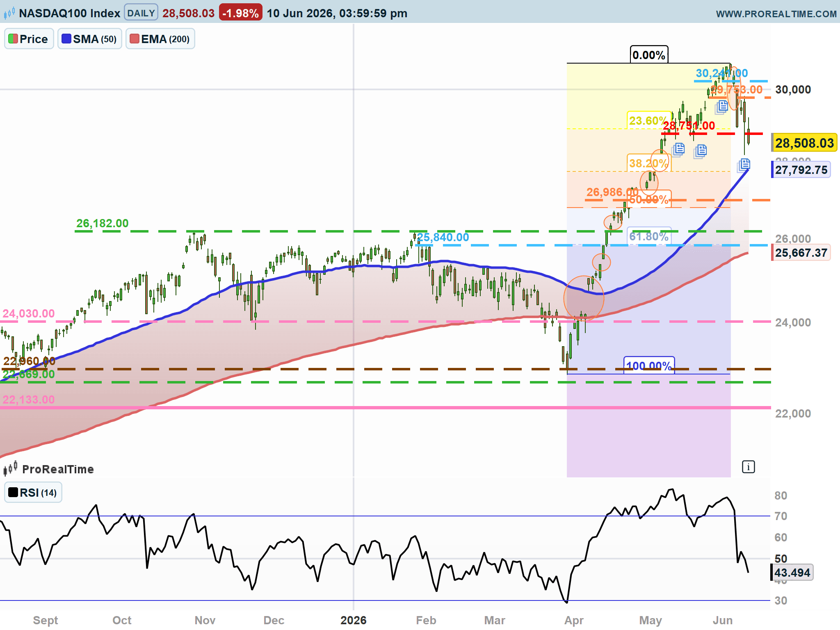Click the 70 level on RSI axis

click(781, 516)
